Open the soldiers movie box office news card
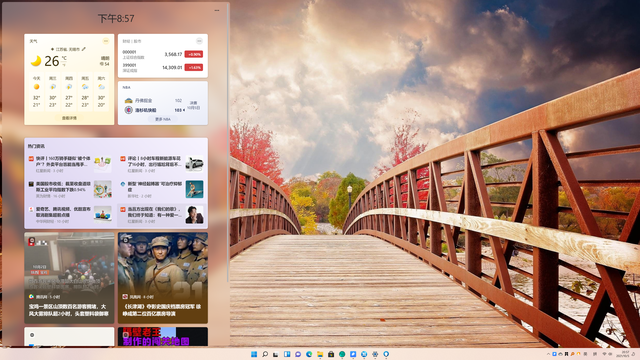The image size is (640, 360). 163,278
